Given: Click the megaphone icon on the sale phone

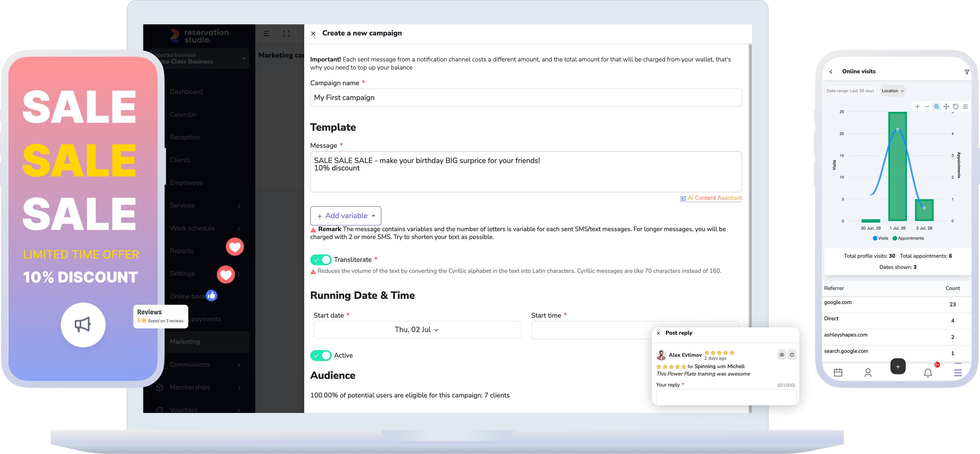Looking at the screenshot, I should (83, 325).
